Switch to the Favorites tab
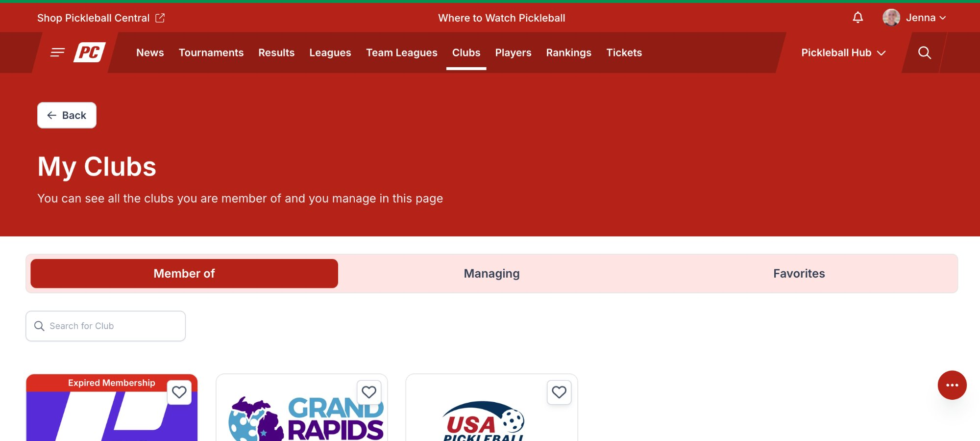980x441 pixels. [x=799, y=274]
